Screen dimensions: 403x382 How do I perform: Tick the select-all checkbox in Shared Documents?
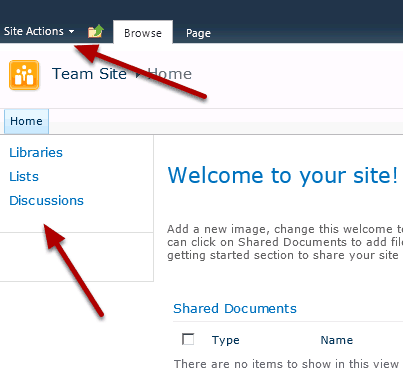pos(188,339)
